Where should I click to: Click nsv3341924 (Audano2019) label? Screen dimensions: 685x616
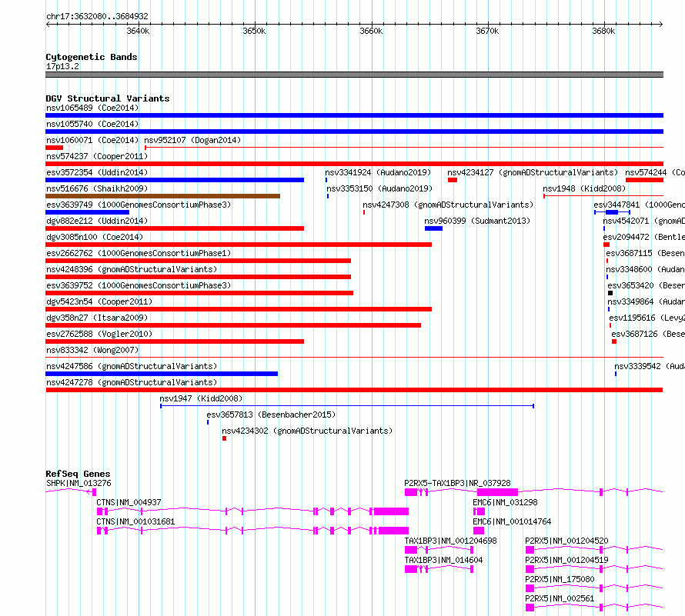[378, 172]
